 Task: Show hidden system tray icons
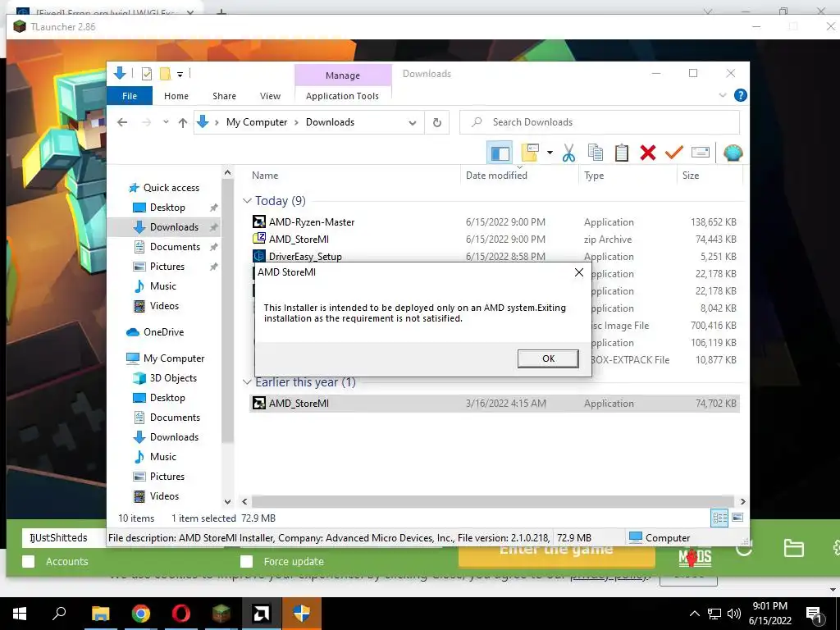694,614
